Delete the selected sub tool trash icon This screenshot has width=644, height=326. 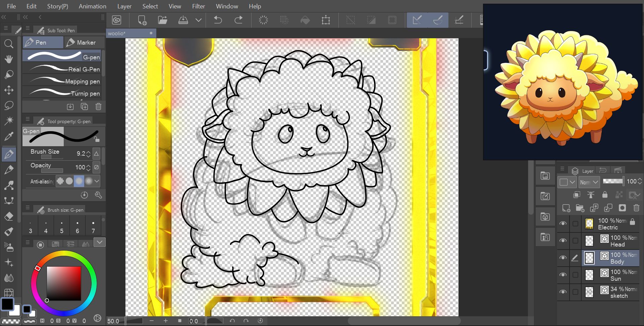98,107
